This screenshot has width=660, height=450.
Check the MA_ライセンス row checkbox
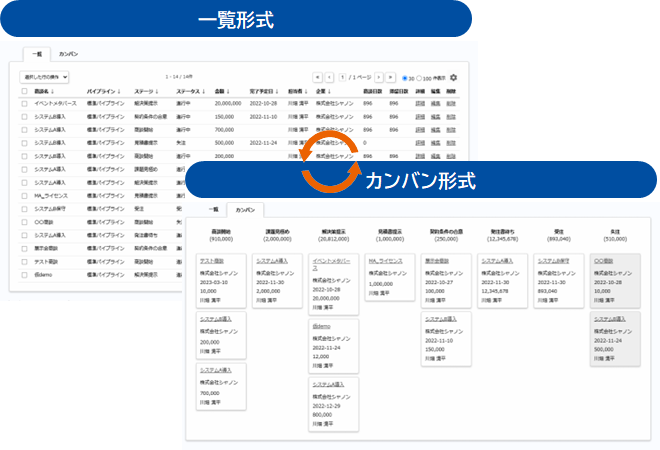pos(24,196)
